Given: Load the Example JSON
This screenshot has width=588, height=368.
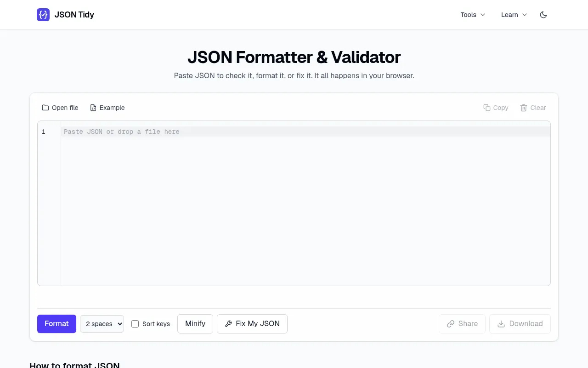Looking at the screenshot, I should [x=107, y=108].
